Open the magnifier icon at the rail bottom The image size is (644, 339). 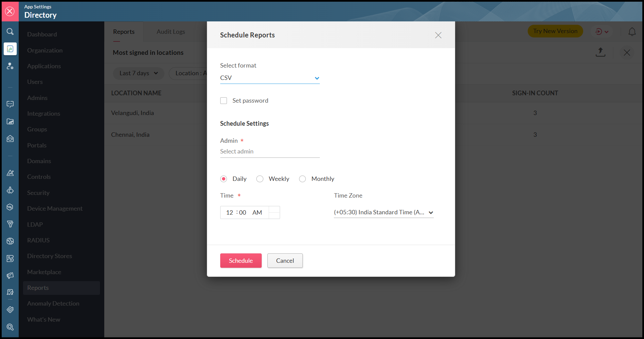pyautogui.click(x=10, y=327)
